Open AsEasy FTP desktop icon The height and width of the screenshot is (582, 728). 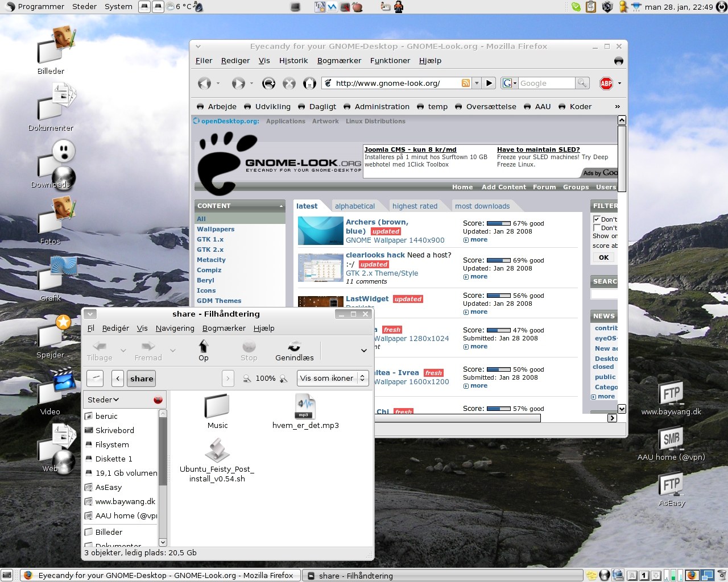pyautogui.click(x=671, y=490)
